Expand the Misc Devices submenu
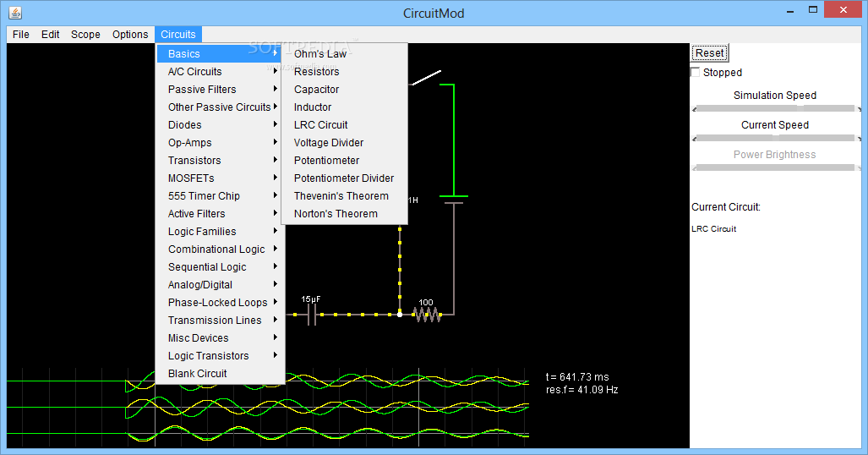Screen dimensions: 868x455 click(x=220, y=337)
